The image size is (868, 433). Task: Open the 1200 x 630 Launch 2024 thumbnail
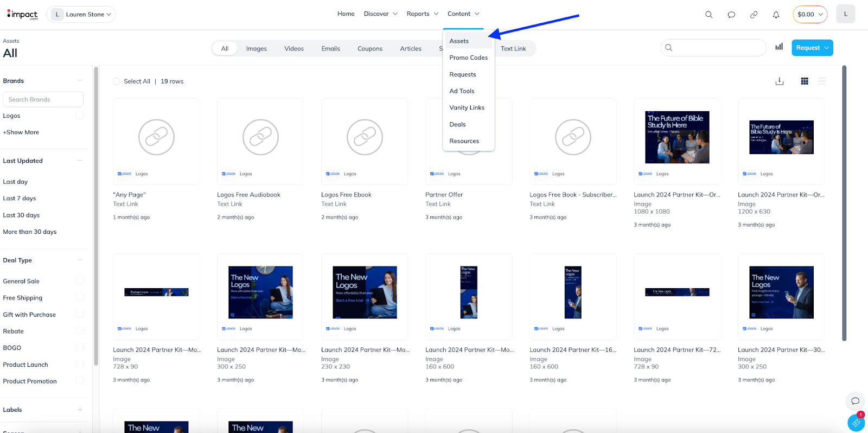tap(781, 137)
